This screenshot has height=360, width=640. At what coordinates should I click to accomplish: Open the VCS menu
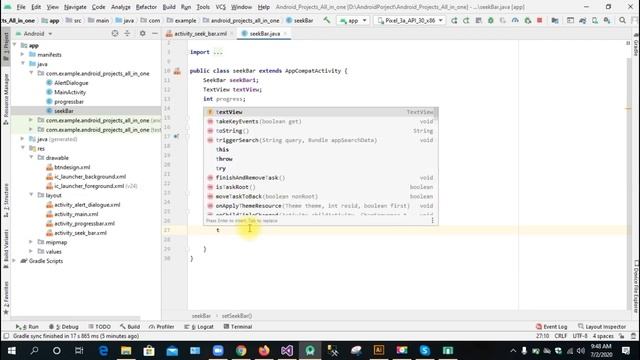point(220,7)
